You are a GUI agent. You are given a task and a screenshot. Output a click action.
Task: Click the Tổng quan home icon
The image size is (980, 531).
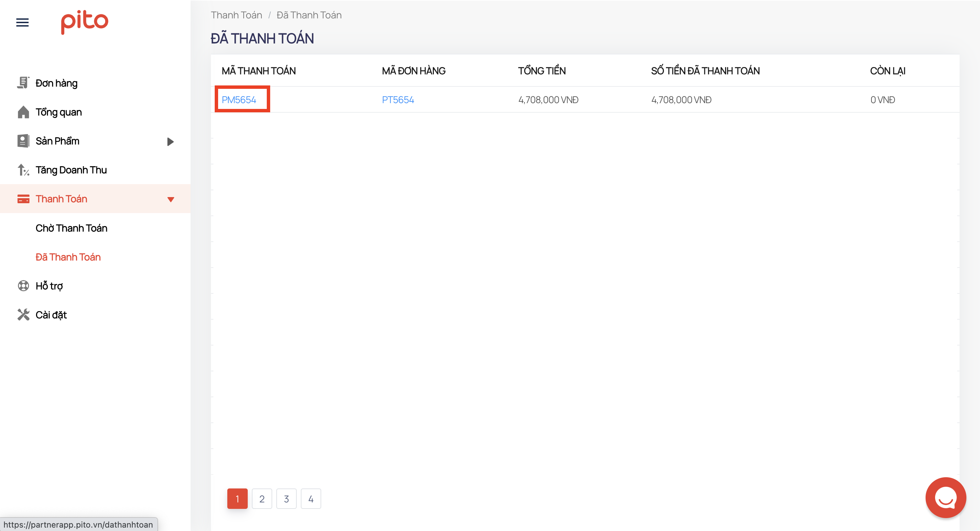coord(23,112)
